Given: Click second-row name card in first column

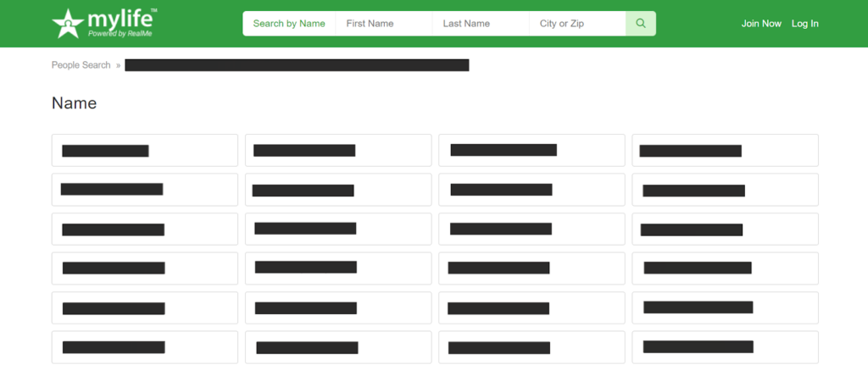Looking at the screenshot, I should (x=144, y=190).
